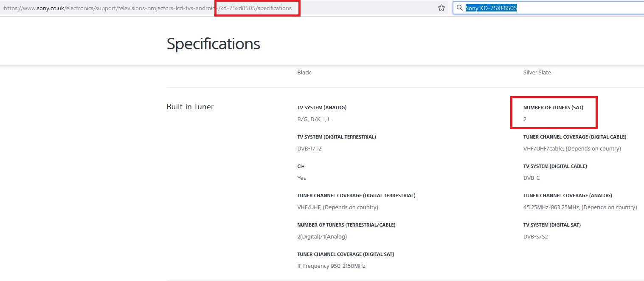Image resolution: width=644 pixels, height=281 pixels.
Task: Click the magnifier icon in search box
Action: pyautogui.click(x=459, y=8)
